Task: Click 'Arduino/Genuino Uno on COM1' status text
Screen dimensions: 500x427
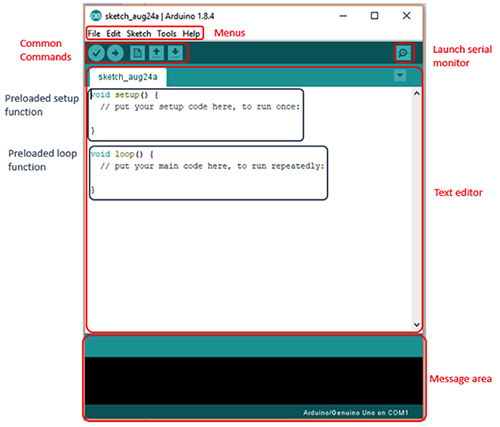Action: coord(356,413)
